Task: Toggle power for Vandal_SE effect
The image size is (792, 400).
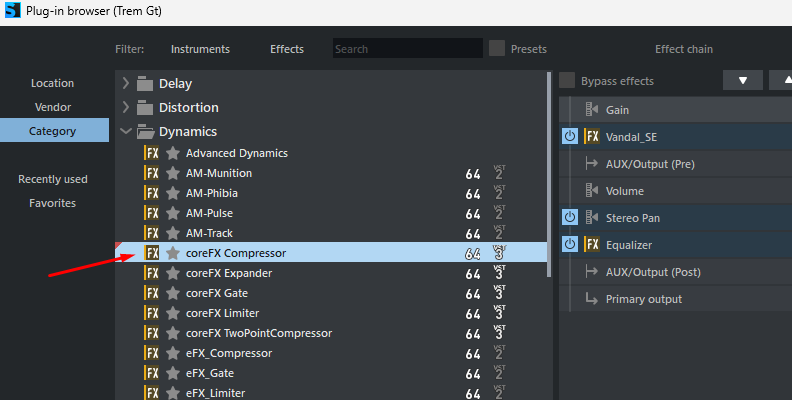Action: click(570, 137)
